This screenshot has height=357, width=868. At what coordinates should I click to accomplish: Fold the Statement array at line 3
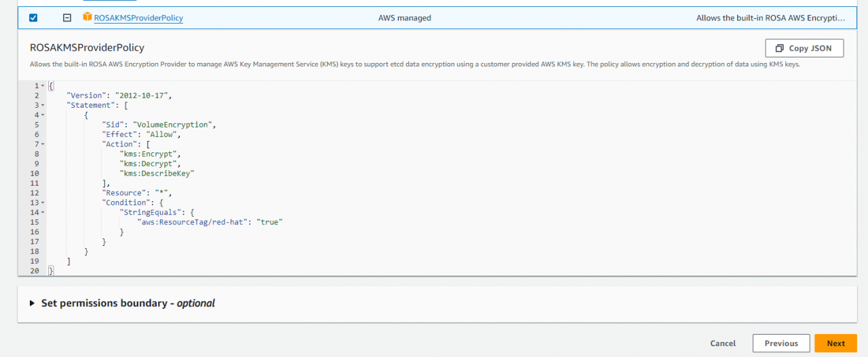click(43, 105)
